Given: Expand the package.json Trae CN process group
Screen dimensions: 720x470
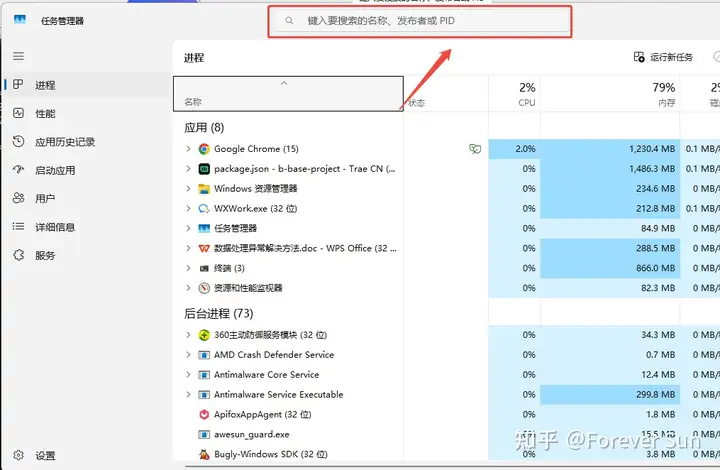Looking at the screenshot, I should pyautogui.click(x=188, y=169).
